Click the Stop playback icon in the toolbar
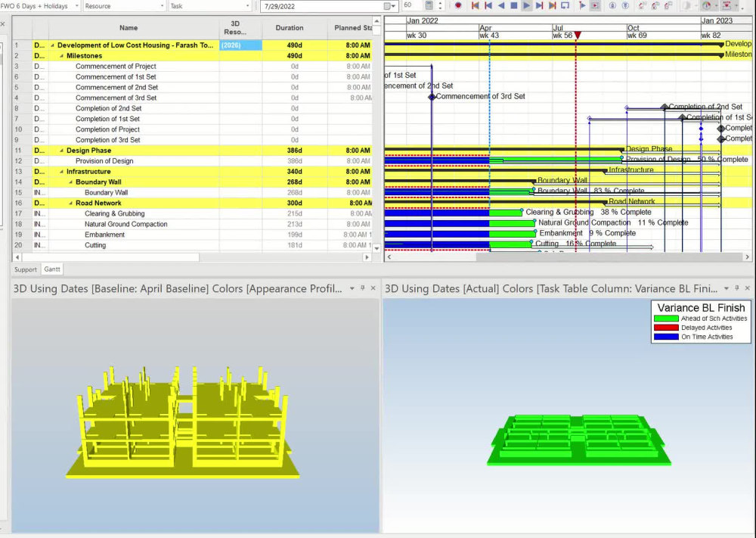The height and width of the screenshot is (538, 756). (514, 6)
